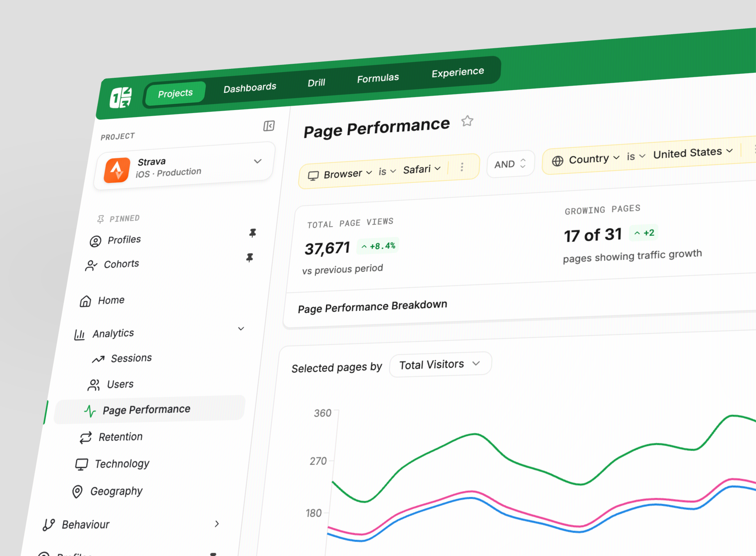Click the Page Performance Breakdown heading
756x556 pixels.
coord(372,307)
